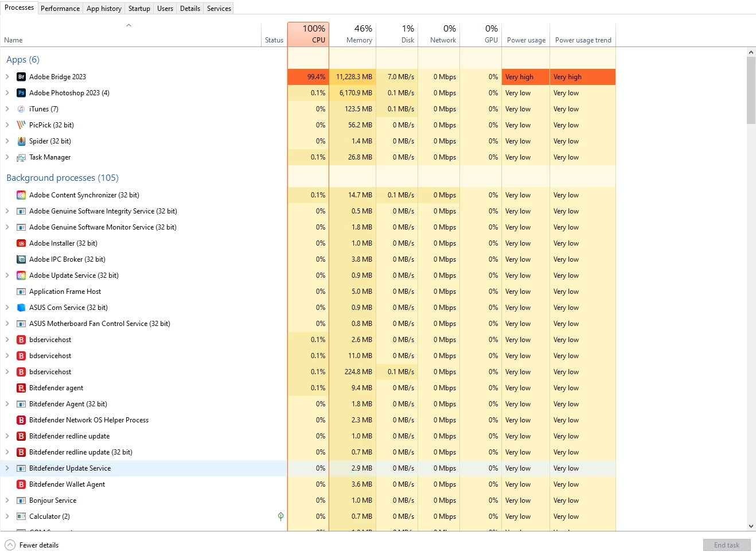Click the 99.4% CPU cell
756x559 pixels.
(x=308, y=77)
